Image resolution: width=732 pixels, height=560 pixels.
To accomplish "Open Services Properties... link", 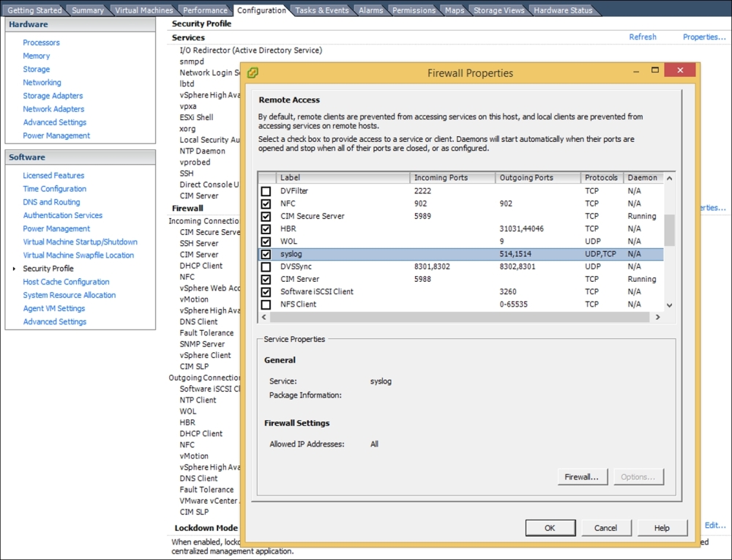I will point(704,37).
